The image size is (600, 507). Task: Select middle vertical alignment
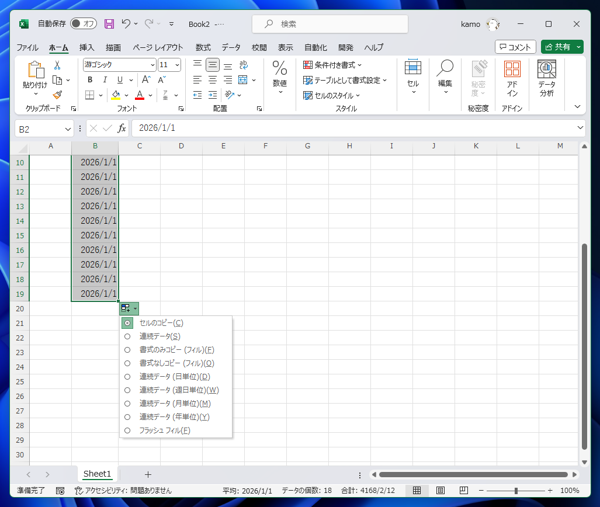(x=212, y=65)
